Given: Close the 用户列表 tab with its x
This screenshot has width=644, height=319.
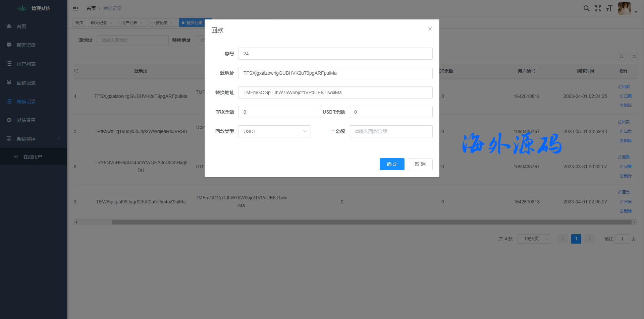Looking at the screenshot, I should [x=141, y=23].
